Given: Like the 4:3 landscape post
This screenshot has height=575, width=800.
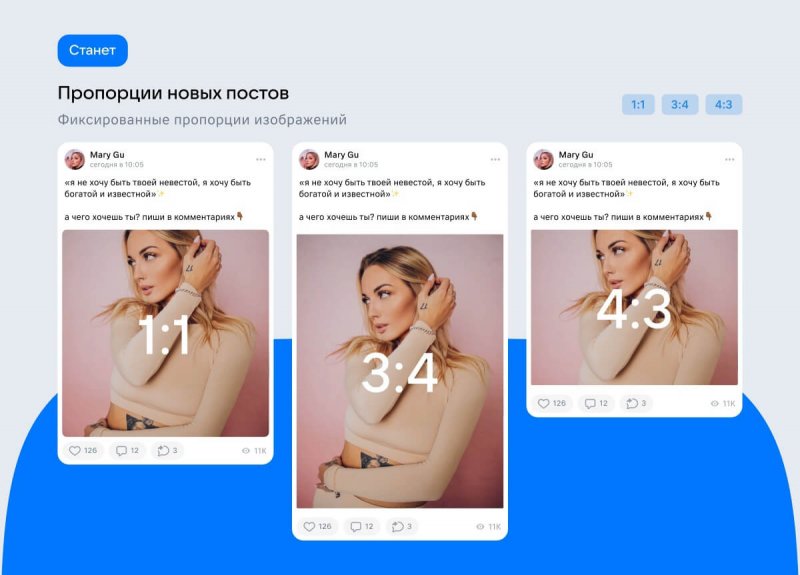Looking at the screenshot, I should (x=552, y=404).
